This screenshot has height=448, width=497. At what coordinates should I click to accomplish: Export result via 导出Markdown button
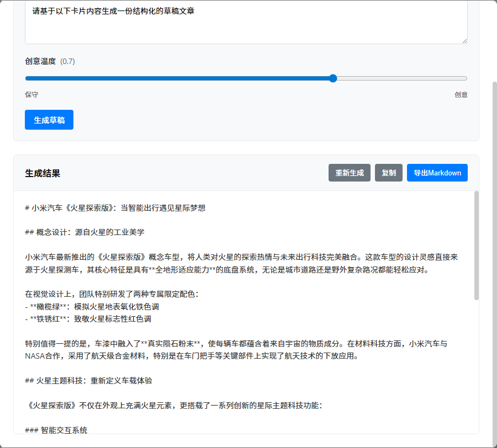(437, 173)
